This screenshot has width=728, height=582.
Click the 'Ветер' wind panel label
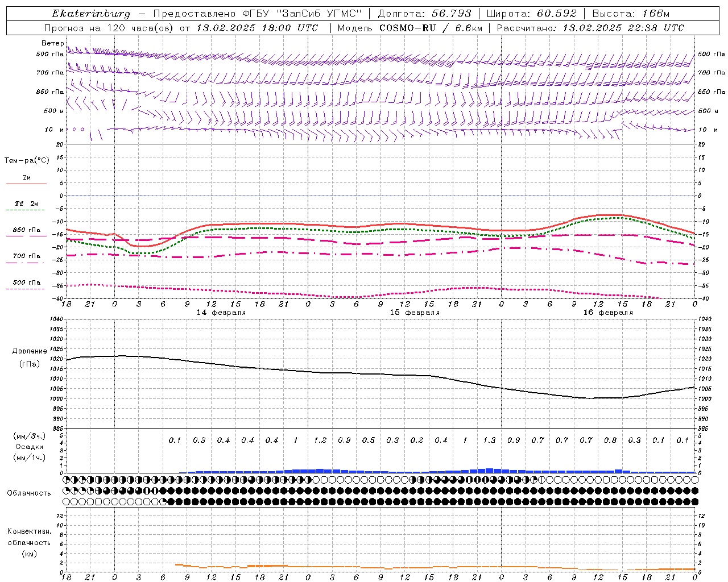53,43
